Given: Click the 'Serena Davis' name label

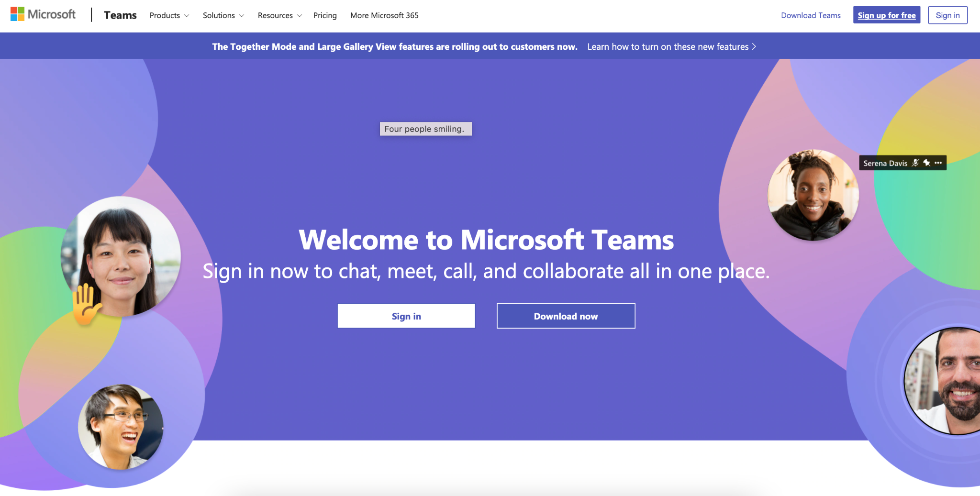Looking at the screenshot, I should [x=885, y=163].
